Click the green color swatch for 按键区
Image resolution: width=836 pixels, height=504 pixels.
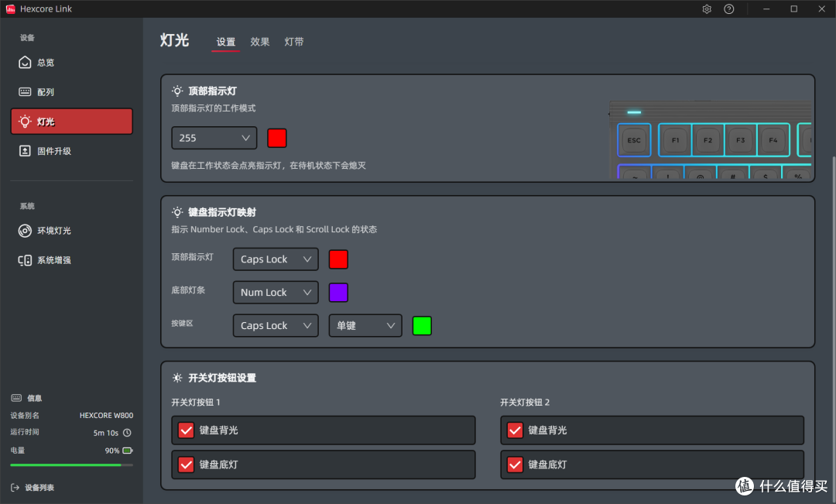pos(422,325)
